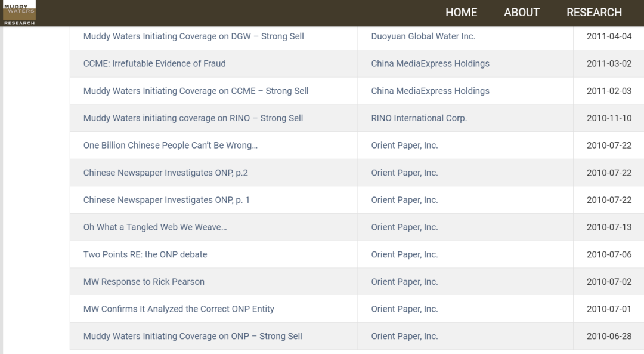Open MW Confirms It Analyzed the Correct ONP Entity
Screen dimensions: 644x354
click(x=179, y=309)
